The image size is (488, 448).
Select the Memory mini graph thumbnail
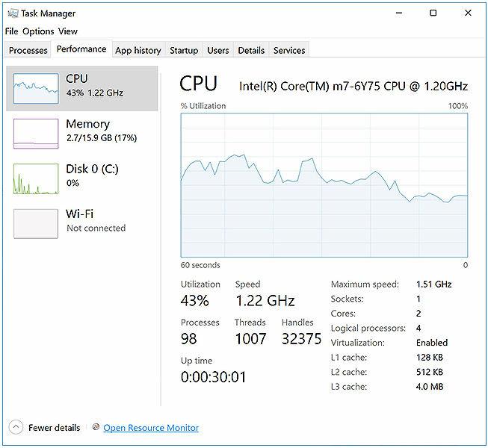(36, 134)
